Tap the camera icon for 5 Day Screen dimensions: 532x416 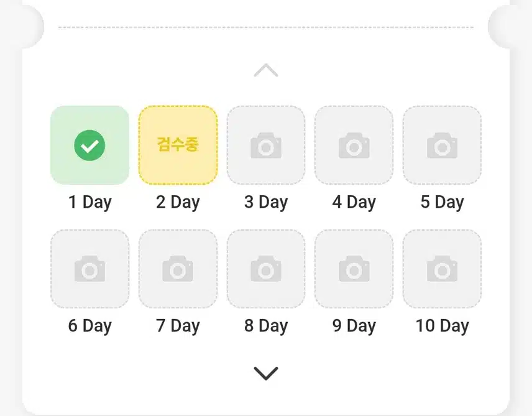pos(442,146)
